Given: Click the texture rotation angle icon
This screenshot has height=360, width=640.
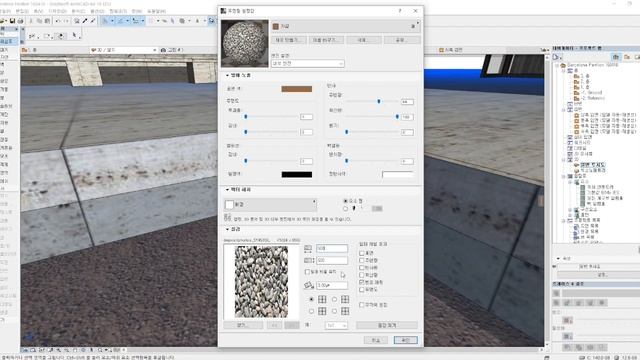Looking at the screenshot, I should 309,285.
